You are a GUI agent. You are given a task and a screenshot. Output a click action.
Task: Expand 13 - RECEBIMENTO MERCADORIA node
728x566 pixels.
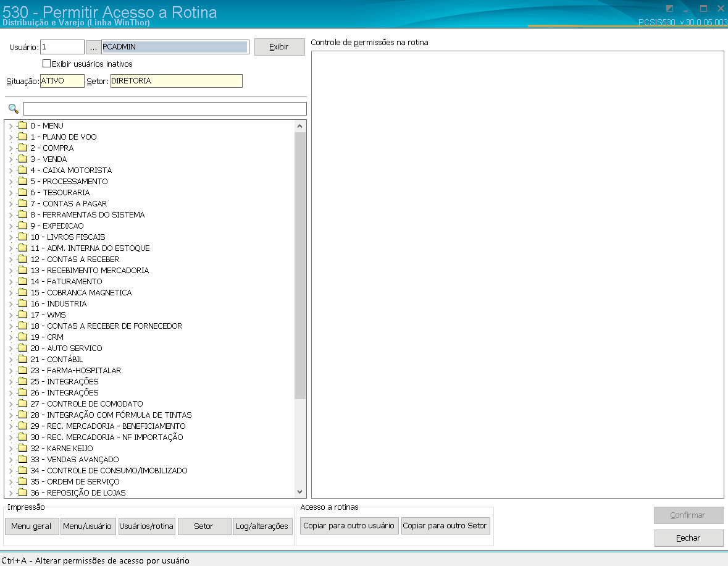[10, 271]
